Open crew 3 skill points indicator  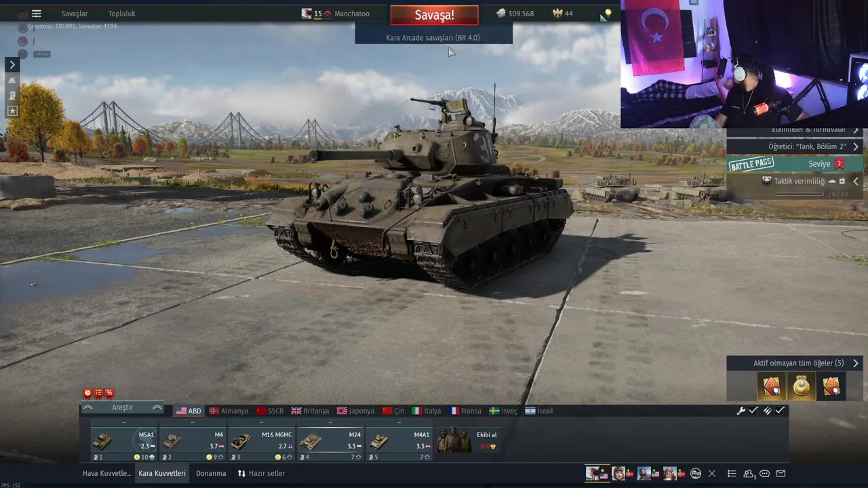coord(284,457)
